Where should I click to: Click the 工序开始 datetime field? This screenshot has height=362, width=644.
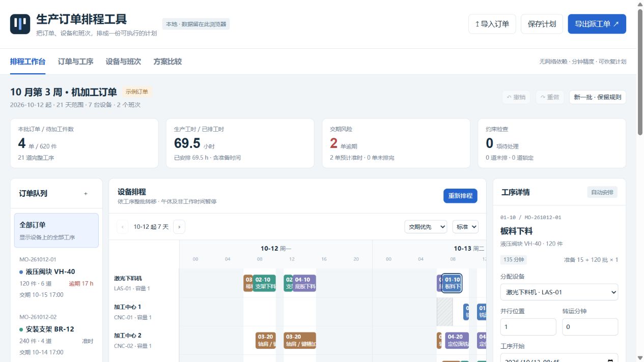(559, 357)
